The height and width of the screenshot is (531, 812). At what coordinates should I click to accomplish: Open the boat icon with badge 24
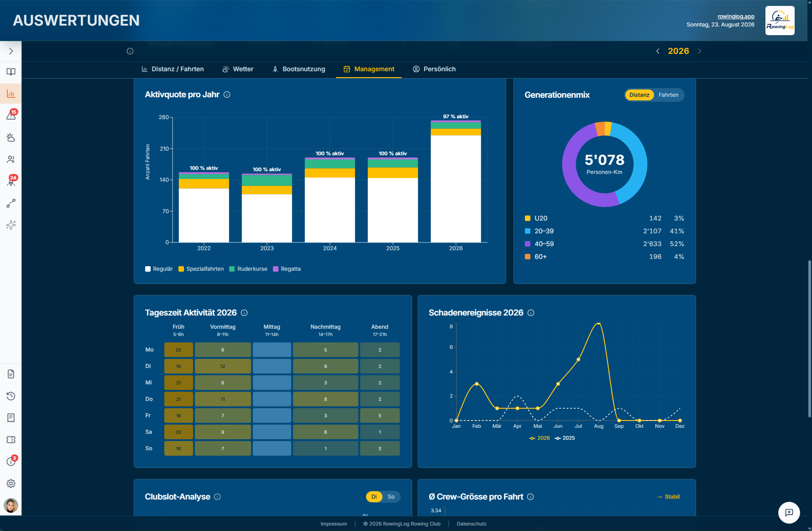(11, 181)
